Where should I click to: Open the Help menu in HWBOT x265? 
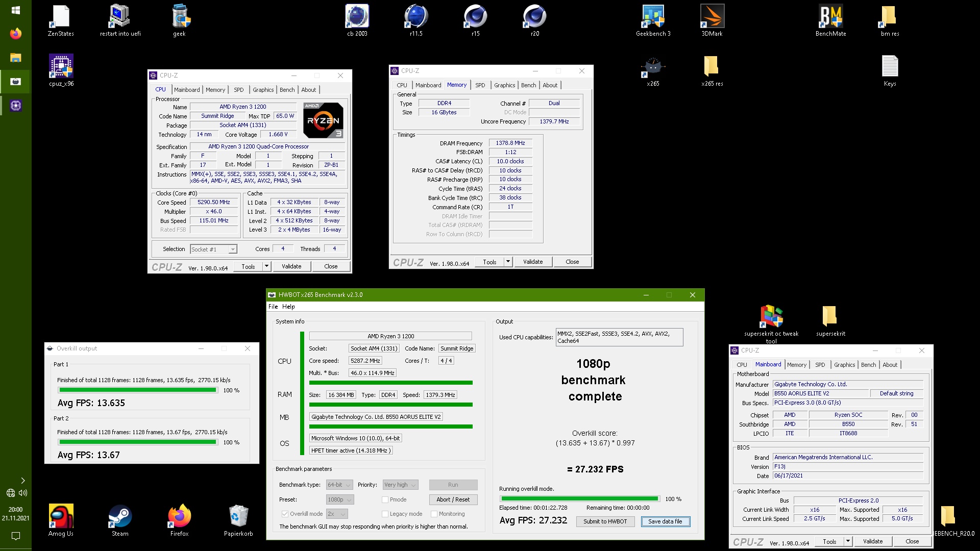point(288,307)
